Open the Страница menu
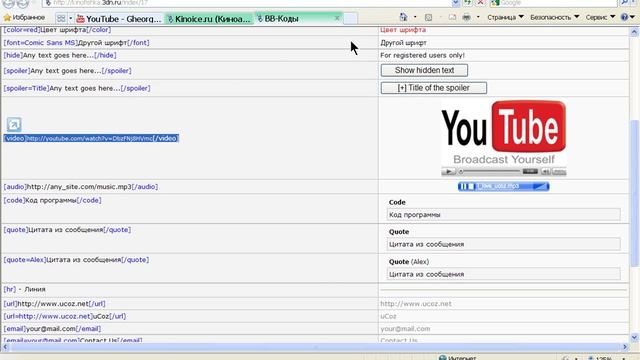The image size is (640, 360). (x=505, y=17)
